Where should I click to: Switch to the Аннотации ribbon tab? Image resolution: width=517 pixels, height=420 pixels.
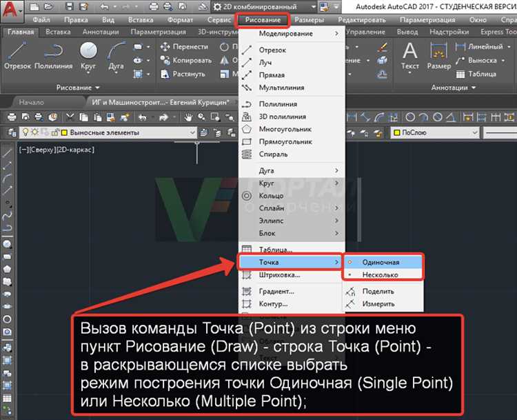101,32
